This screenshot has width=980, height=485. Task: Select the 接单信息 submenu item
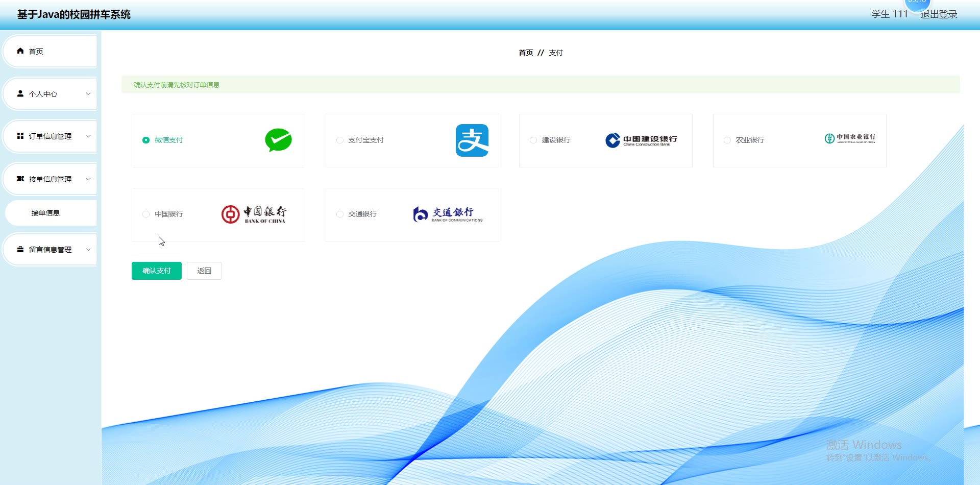pyautogui.click(x=51, y=213)
